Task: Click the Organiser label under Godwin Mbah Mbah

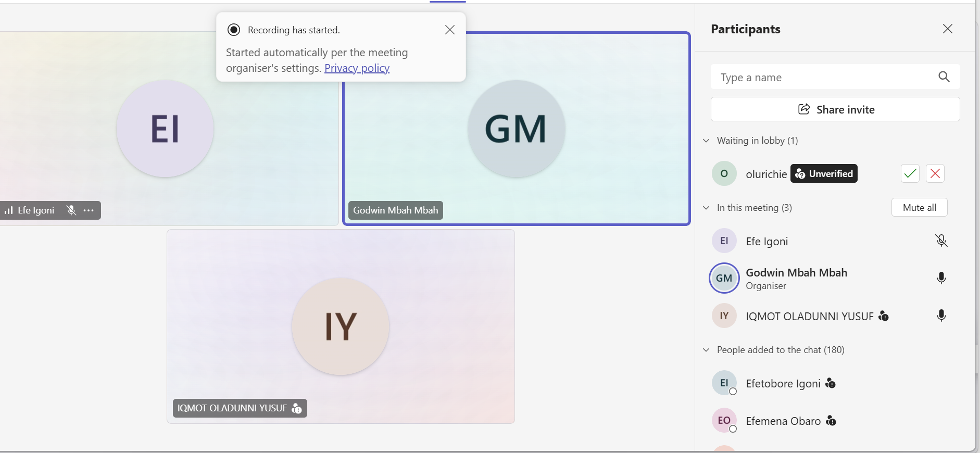Action: point(766,286)
